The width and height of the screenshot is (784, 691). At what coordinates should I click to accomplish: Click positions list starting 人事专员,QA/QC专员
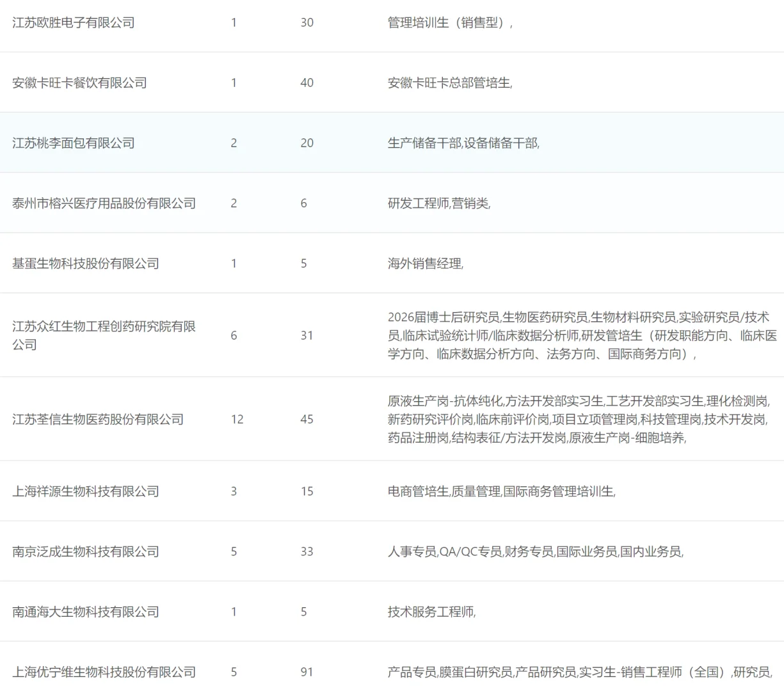point(536,552)
